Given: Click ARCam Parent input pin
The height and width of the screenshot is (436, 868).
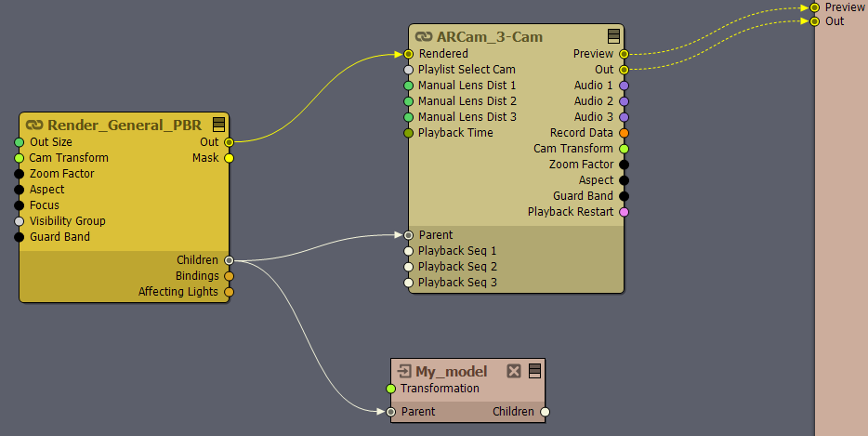Looking at the screenshot, I should [409, 235].
